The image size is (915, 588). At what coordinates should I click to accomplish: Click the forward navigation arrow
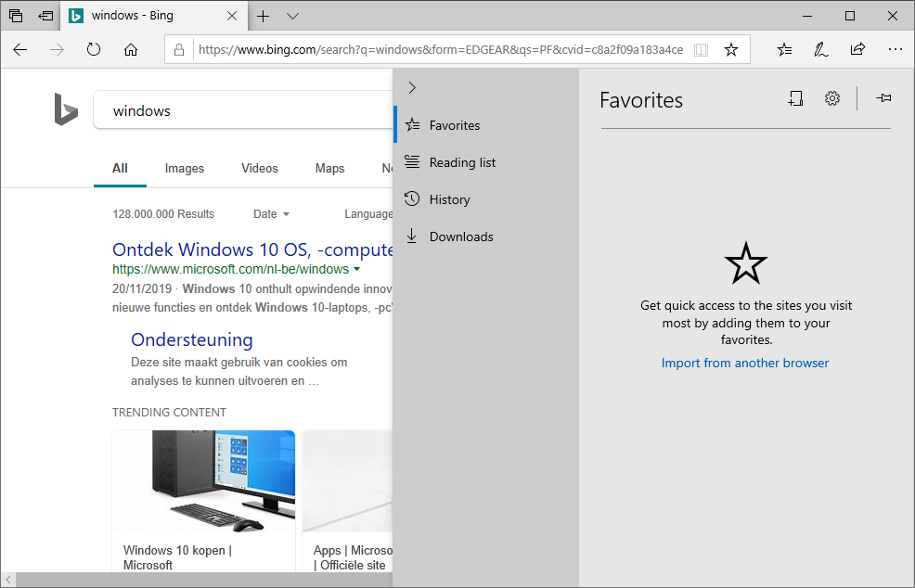tap(57, 49)
